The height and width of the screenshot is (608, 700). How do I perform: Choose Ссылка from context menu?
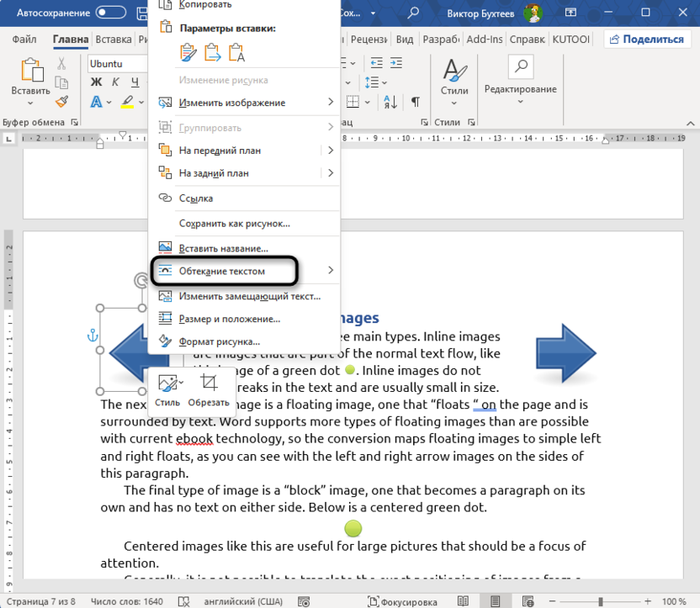pyautogui.click(x=245, y=198)
